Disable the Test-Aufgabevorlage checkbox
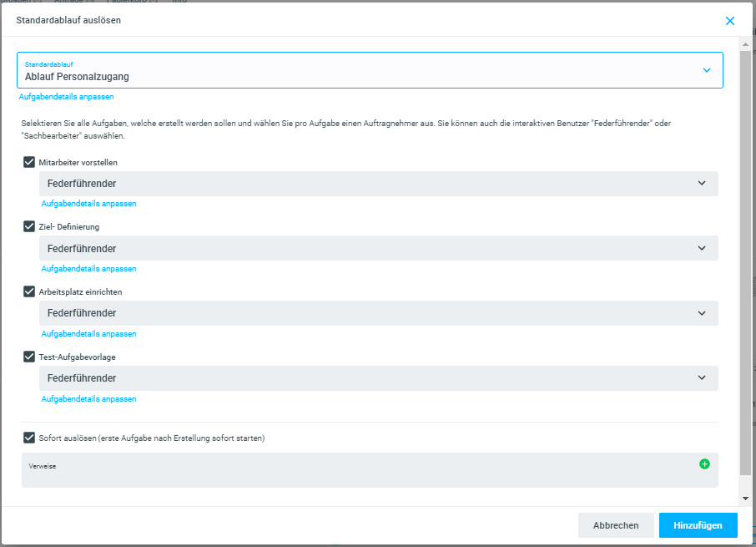Screen dimensions: 756x547 [29, 357]
